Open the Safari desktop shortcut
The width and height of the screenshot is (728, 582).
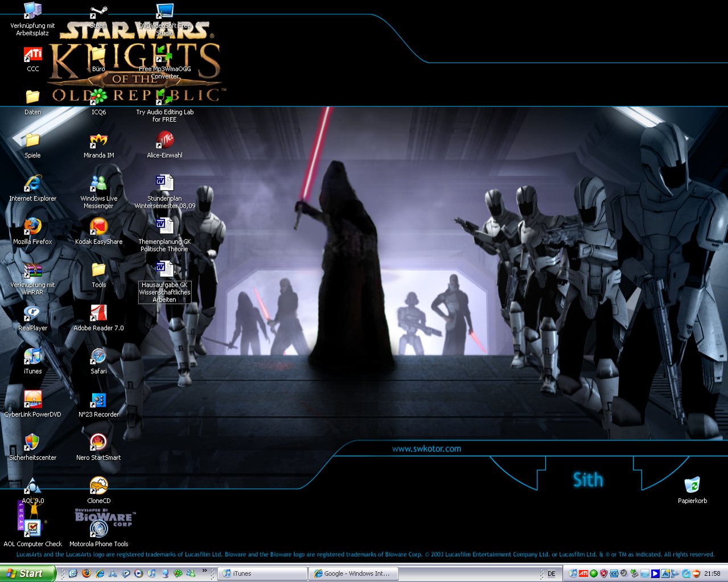[x=98, y=357]
